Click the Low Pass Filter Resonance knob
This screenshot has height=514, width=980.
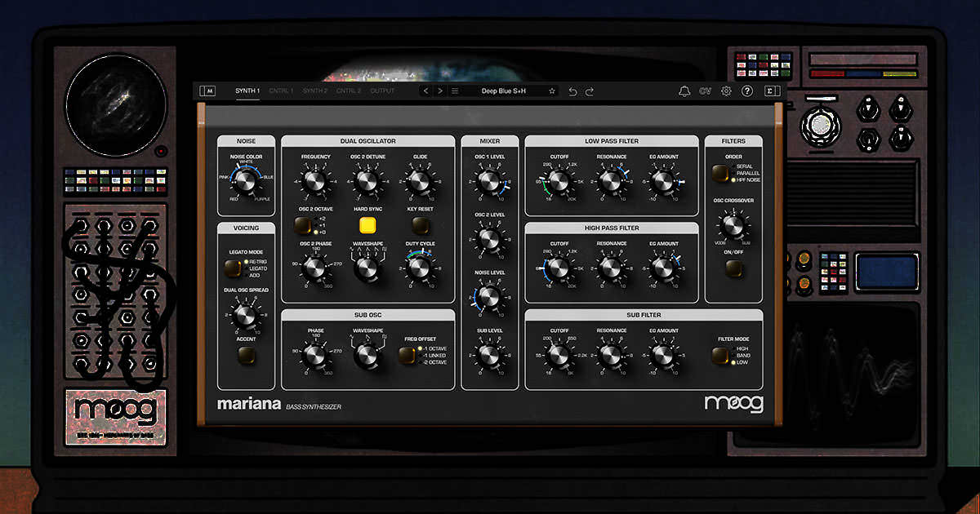611,181
